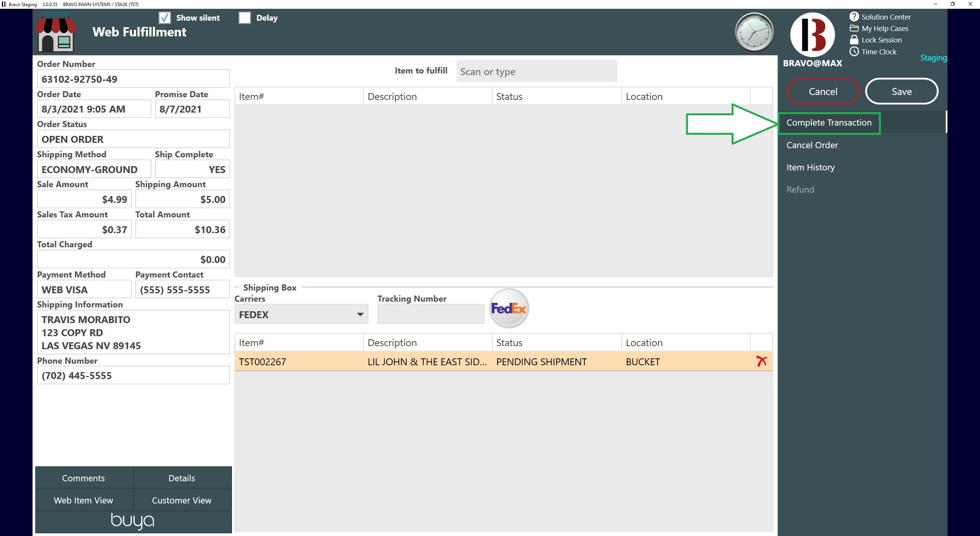Open Customer View

point(182,500)
